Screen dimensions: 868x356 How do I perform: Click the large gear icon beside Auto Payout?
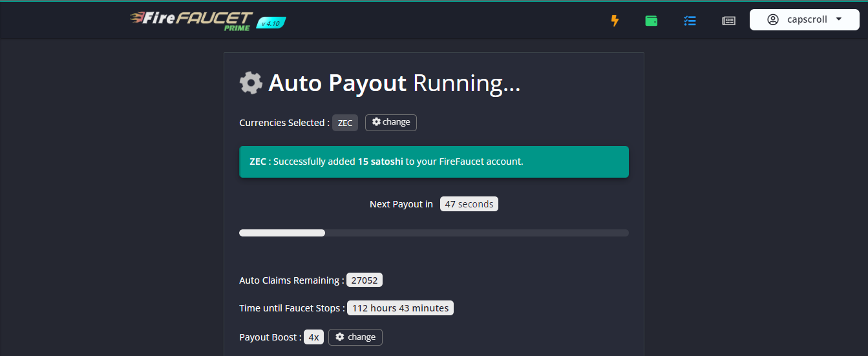(x=251, y=83)
